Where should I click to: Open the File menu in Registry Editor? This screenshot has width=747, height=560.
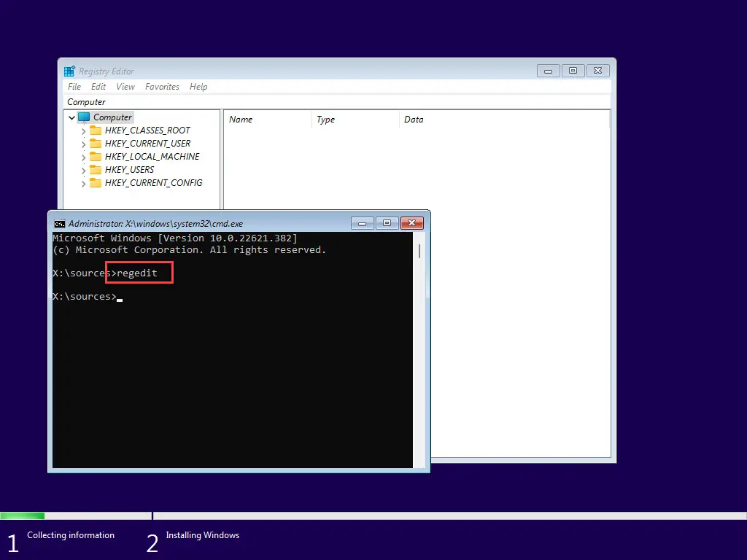74,87
